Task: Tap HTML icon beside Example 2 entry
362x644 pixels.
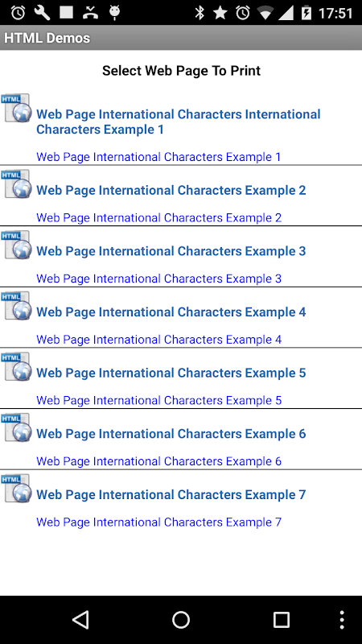Action: click(x=16, y=184)
